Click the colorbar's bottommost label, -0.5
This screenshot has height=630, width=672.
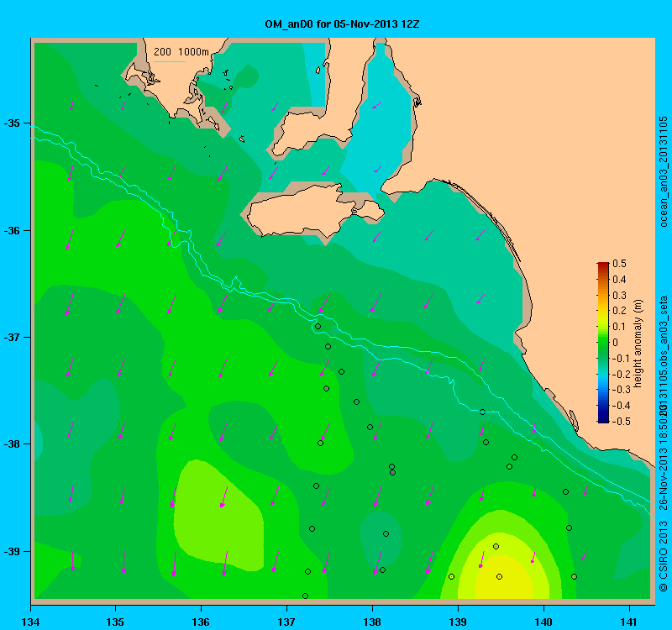pyautogui.click(x=619, y=422)
